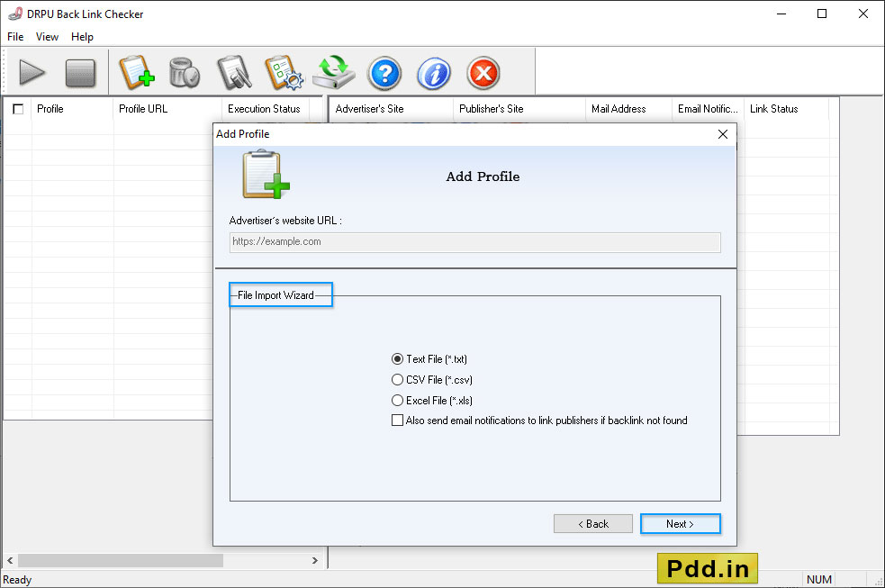Click the horizontal scrollbar thumb of profile list

pyautogui.click(x=121, y=560)
